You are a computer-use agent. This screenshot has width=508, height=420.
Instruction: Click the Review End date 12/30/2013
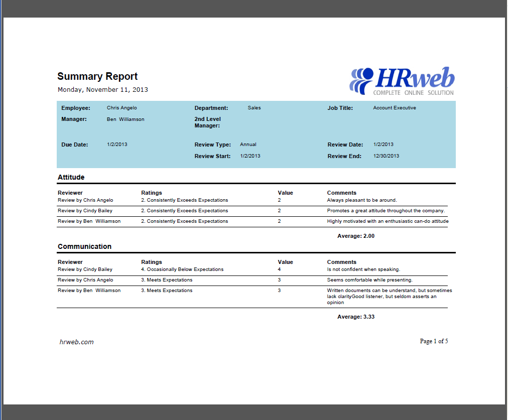point(385,156)
